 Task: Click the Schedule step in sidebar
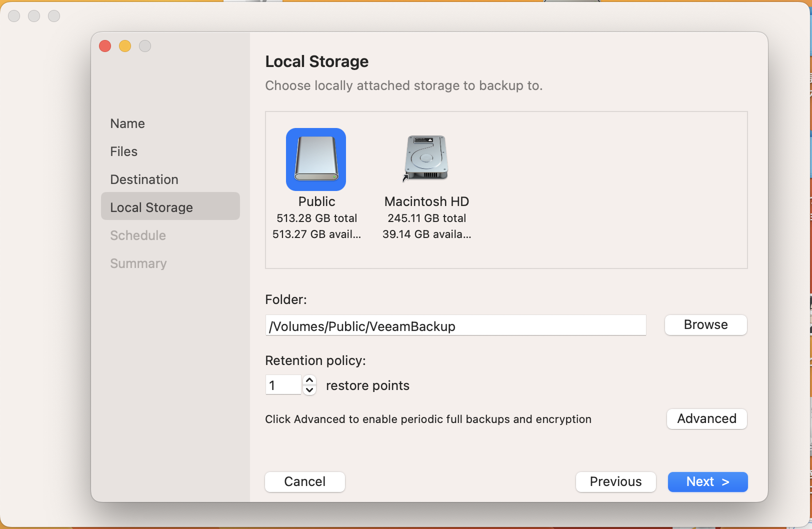tap(138, 235)
